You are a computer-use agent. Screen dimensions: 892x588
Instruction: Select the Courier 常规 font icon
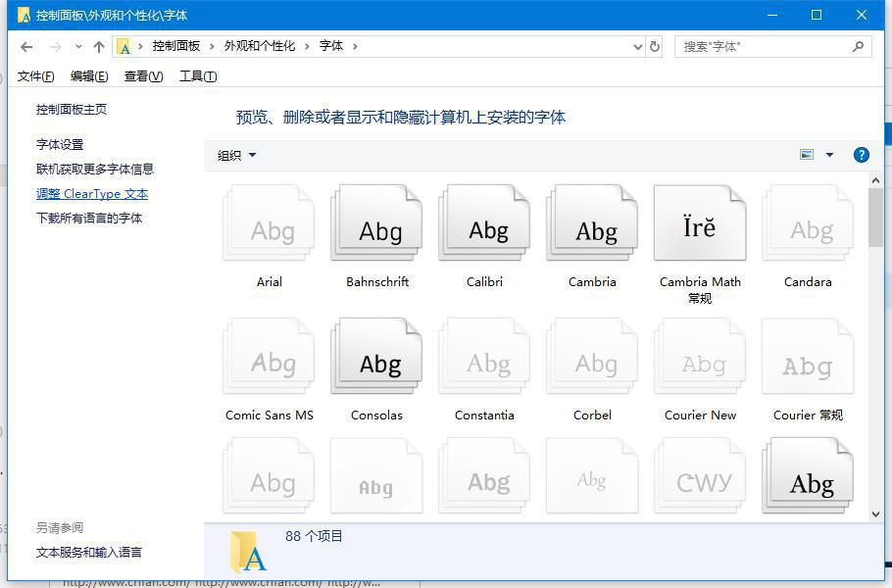tap(808, 357)
